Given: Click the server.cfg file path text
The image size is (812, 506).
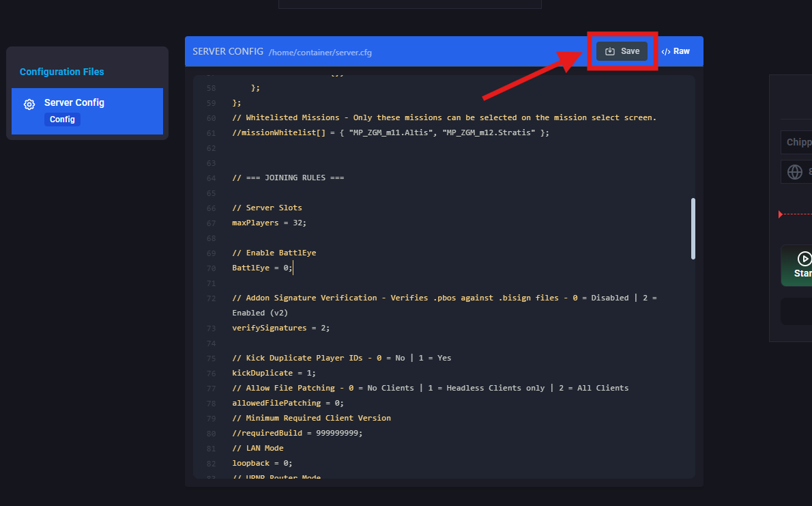Looking at the screenshot, I should (320, 53).
